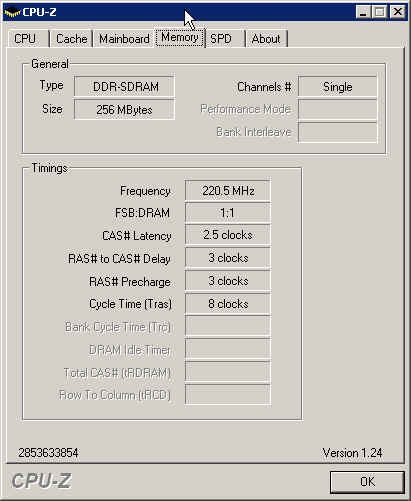Open the About tab
Viewport: 411px width, 501px height.
(x=266, y=39)
